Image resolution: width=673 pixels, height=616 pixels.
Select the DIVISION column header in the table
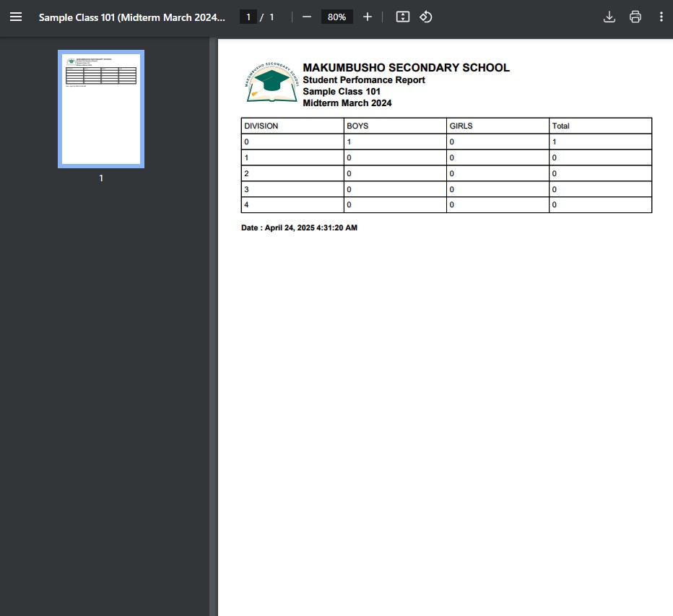point(260,126)
